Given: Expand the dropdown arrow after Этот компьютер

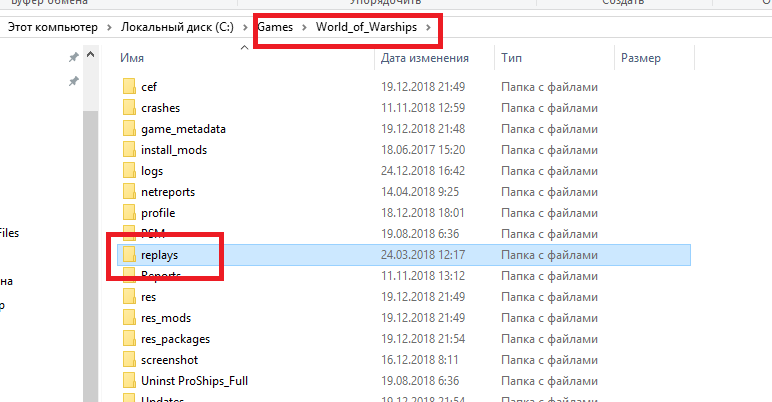Looking at the screenshot, I should [109, 27].
